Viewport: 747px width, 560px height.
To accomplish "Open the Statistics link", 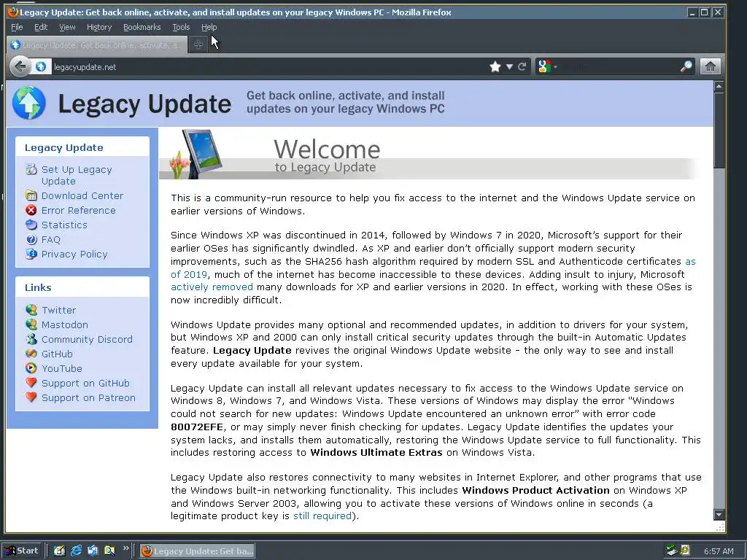I will (x=64, y=225).
